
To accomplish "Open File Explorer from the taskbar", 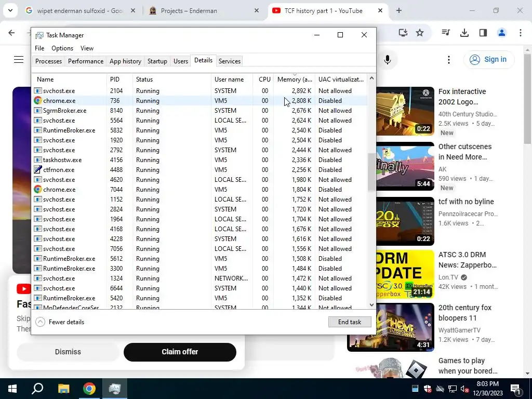I will (63, 389).
